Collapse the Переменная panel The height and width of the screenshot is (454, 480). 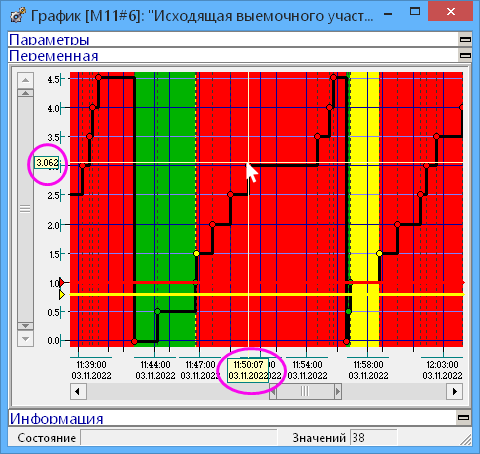[x=465, y=55]
